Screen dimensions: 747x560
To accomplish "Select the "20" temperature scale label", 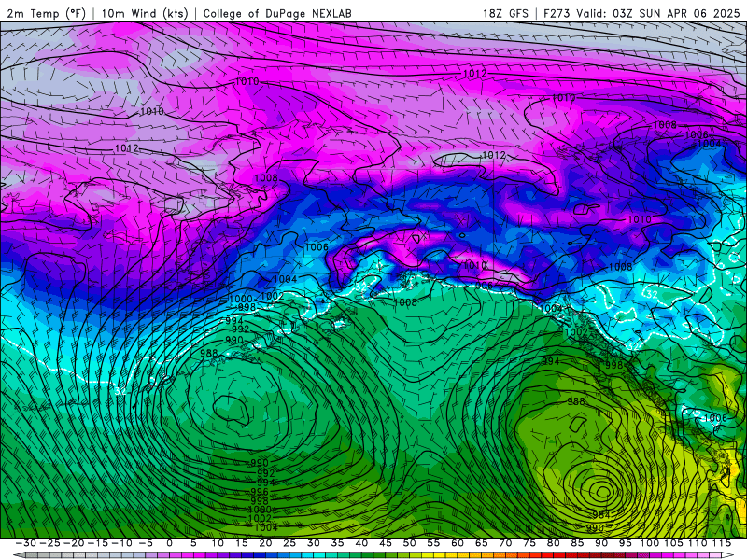I will pyautogui.click(x=265, y=543).
